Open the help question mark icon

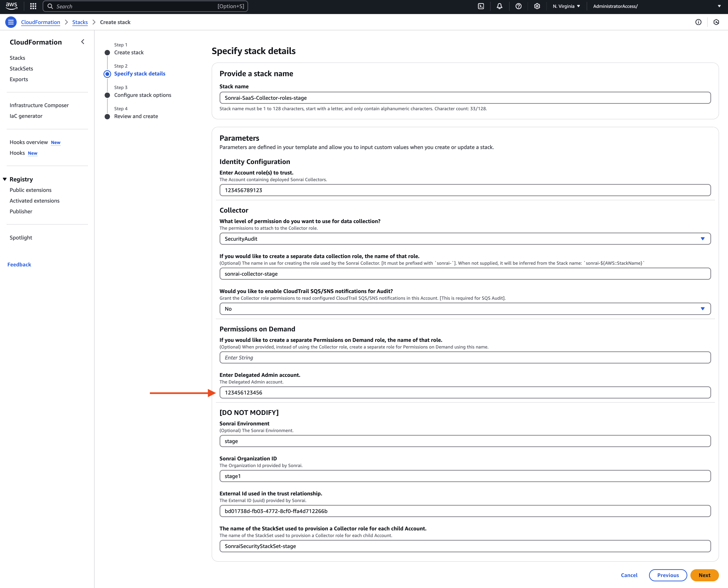(518, 6)
